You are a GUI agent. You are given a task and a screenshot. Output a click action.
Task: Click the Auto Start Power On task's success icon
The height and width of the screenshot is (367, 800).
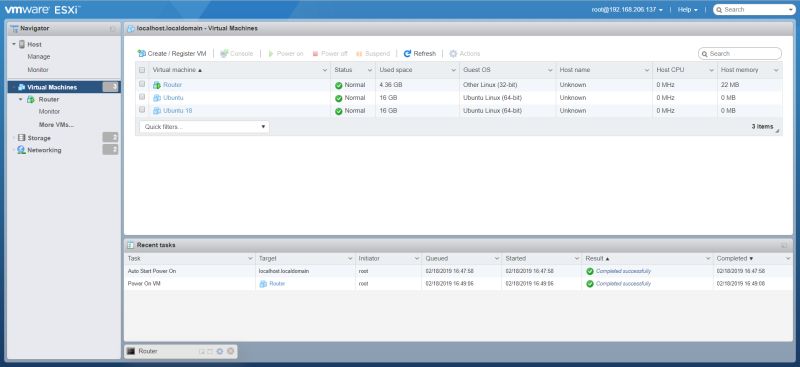pos(590,272)
